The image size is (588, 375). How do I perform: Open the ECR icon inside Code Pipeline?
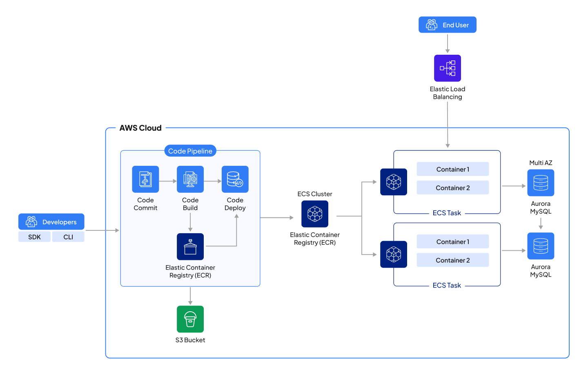(190, 246)
